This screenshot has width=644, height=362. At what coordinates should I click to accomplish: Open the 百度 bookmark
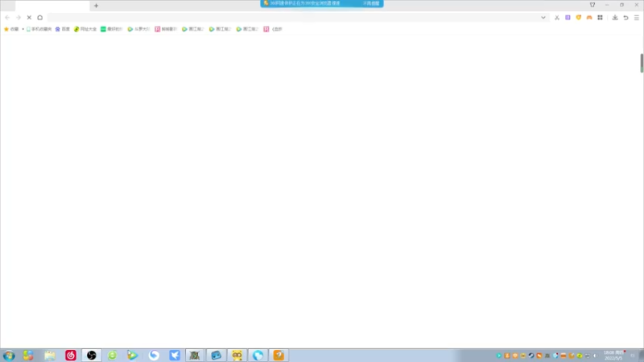point(63,29)
